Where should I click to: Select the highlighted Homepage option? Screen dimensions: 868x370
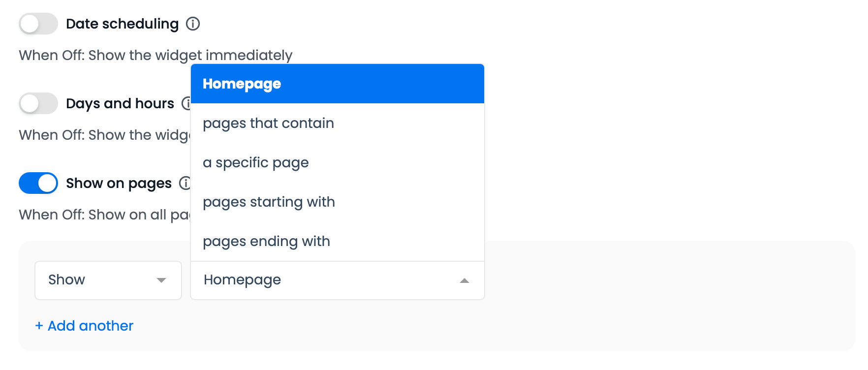[x=337, y=84]
